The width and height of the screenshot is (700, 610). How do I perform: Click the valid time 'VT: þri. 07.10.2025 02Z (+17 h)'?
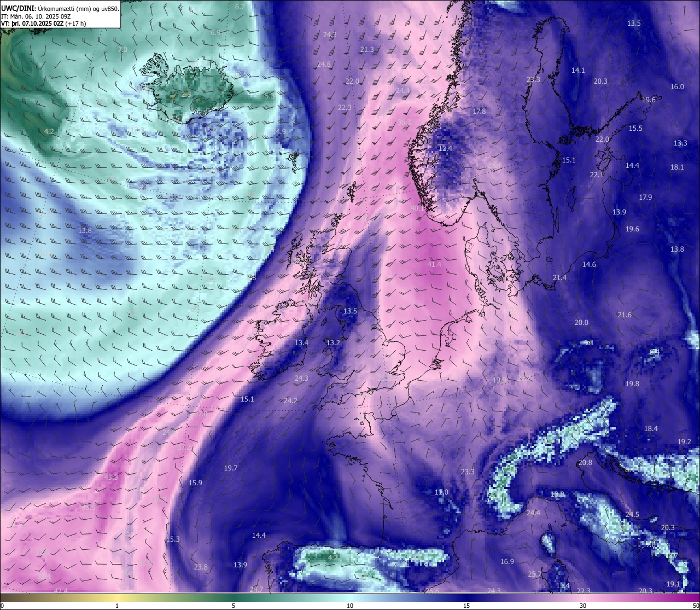tap(44, 24)
